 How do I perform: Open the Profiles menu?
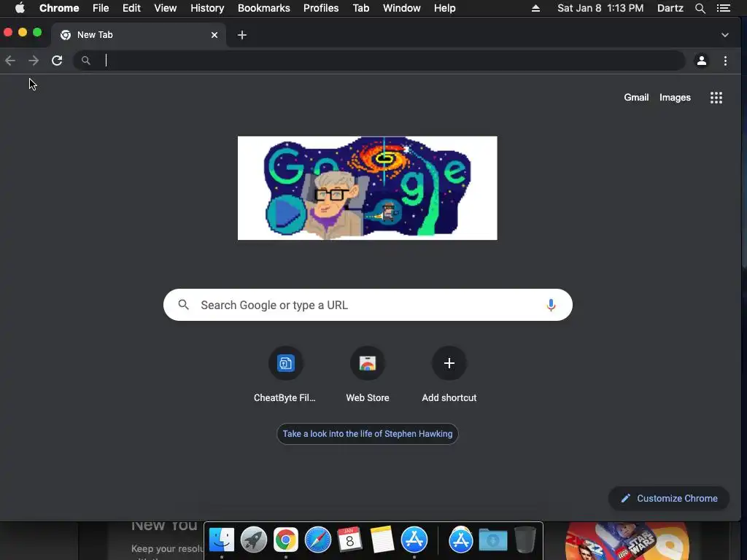click(x=321, y=8)
